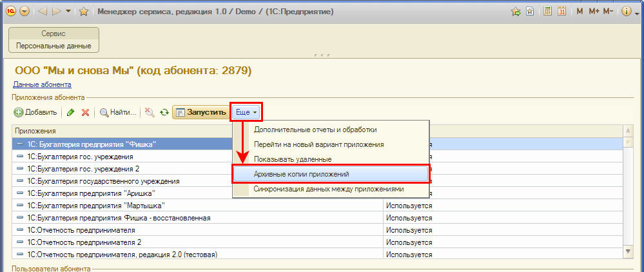Go forward with the right arrow

[x=57, y=12]
